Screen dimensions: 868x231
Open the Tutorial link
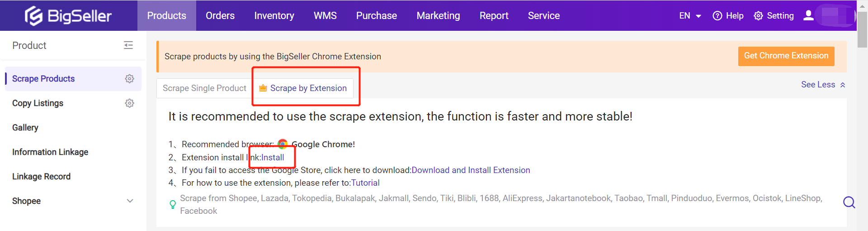point(365,183)
